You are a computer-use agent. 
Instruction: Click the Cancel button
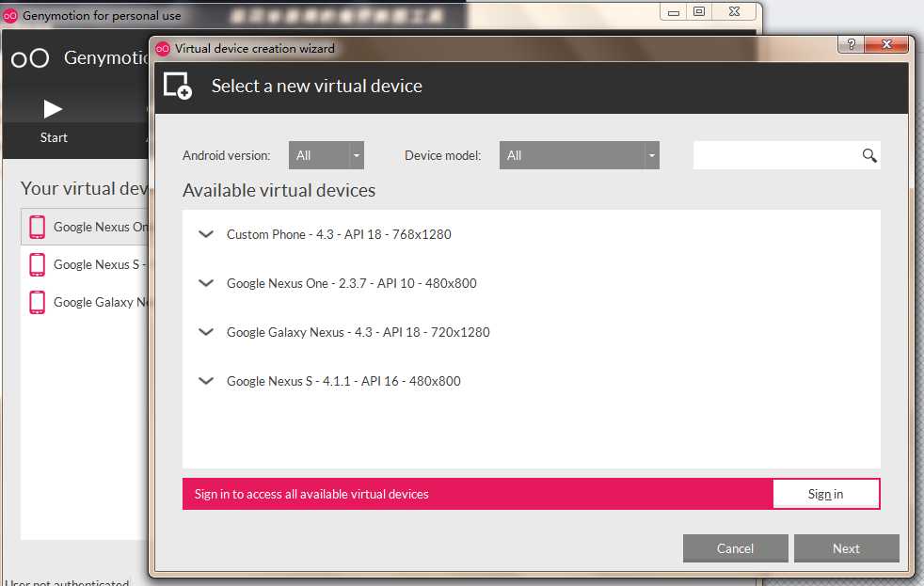pyautogui.click(x=736, y=548)
